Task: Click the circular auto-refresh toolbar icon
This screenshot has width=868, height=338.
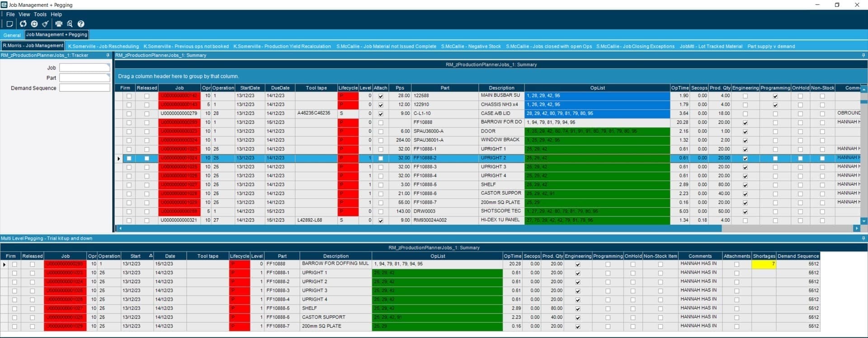Action: pos(34,24)
